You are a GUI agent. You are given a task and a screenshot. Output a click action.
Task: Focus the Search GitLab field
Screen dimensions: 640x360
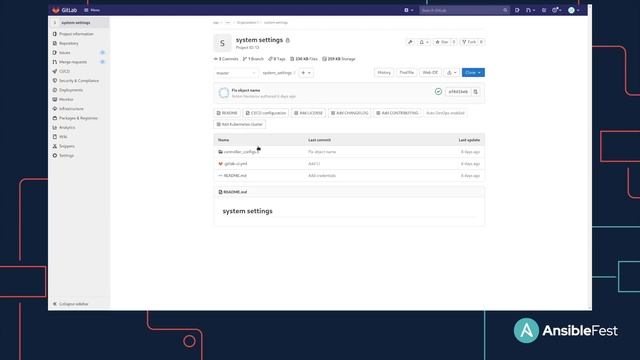coord(464,10)
